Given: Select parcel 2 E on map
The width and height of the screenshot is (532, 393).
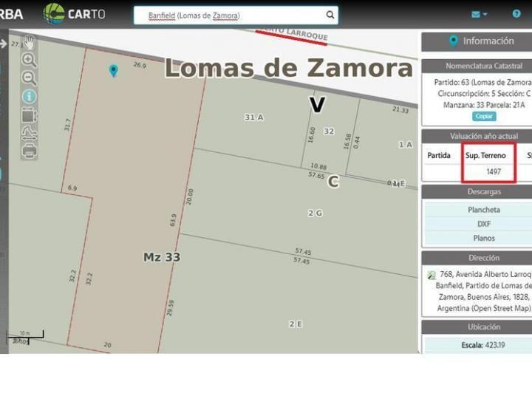Looking at the screenshot, I should [296, 324].
